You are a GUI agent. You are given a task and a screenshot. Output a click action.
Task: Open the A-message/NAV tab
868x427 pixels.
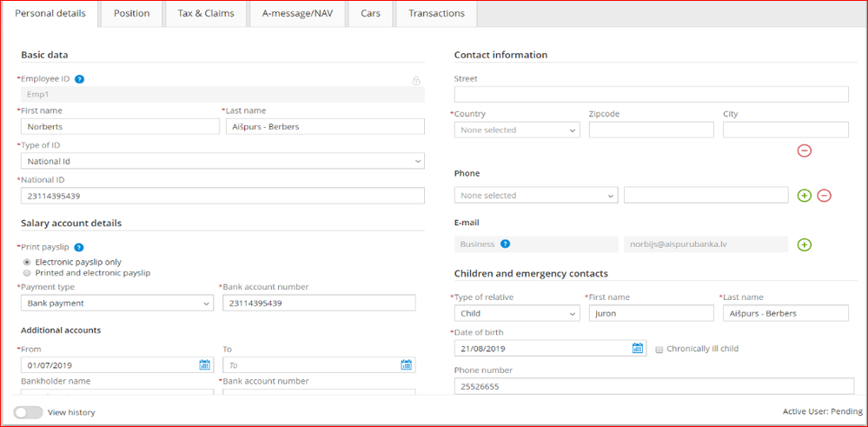pyautogui.click(x=297, y=13)
